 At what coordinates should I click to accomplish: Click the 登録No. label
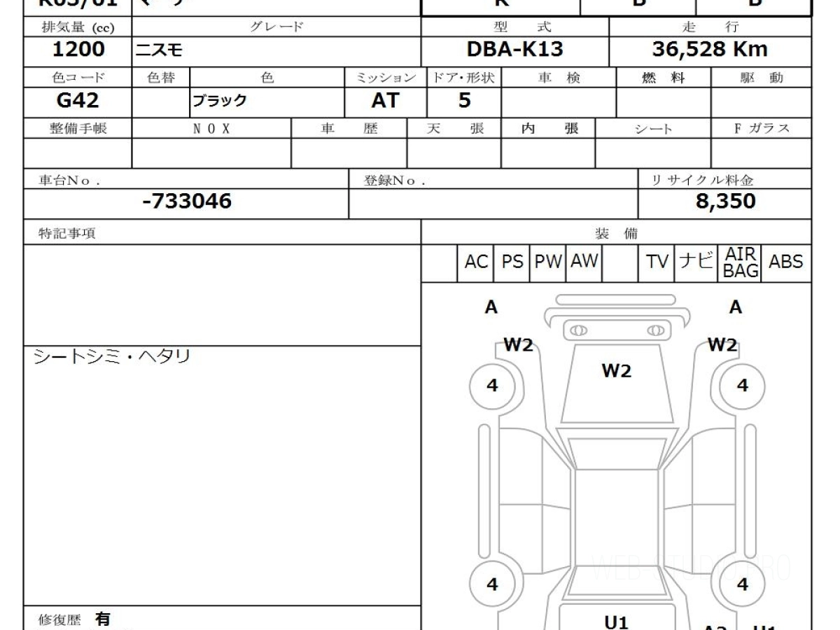coord(395,180)
